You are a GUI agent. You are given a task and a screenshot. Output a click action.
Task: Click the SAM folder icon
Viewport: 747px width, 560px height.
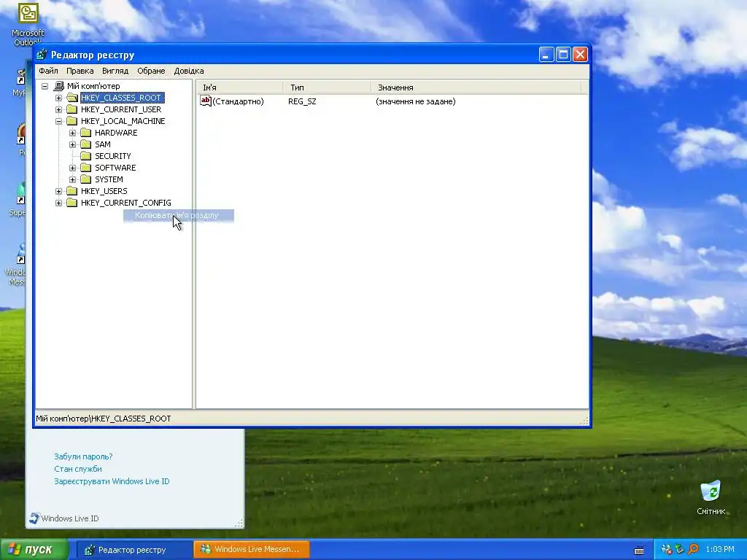tap(86, 144)
